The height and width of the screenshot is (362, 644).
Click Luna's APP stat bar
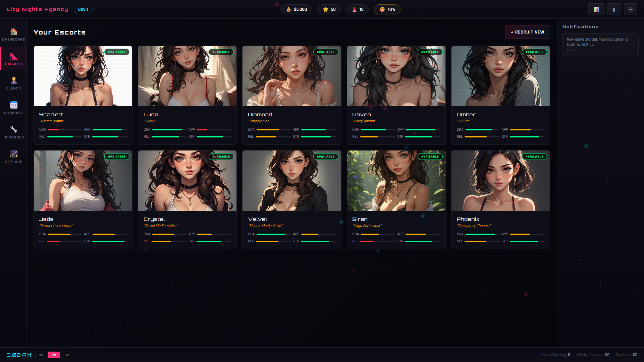click(x=214, y=130)
